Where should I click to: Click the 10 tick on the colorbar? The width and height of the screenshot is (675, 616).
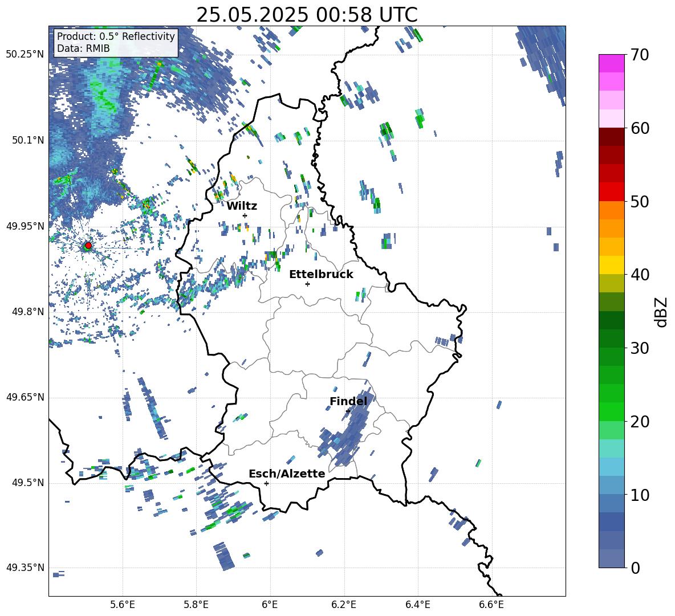[639, 495]
